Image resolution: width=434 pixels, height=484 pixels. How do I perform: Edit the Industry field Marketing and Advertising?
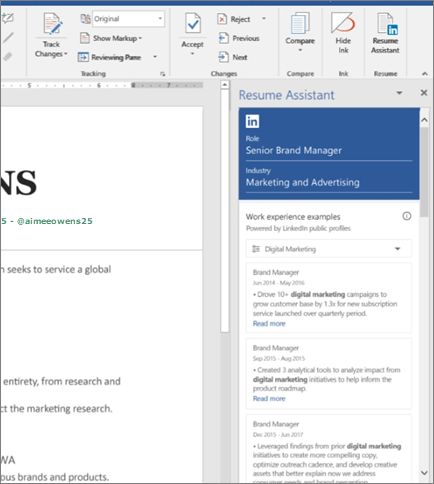point(329,183)
